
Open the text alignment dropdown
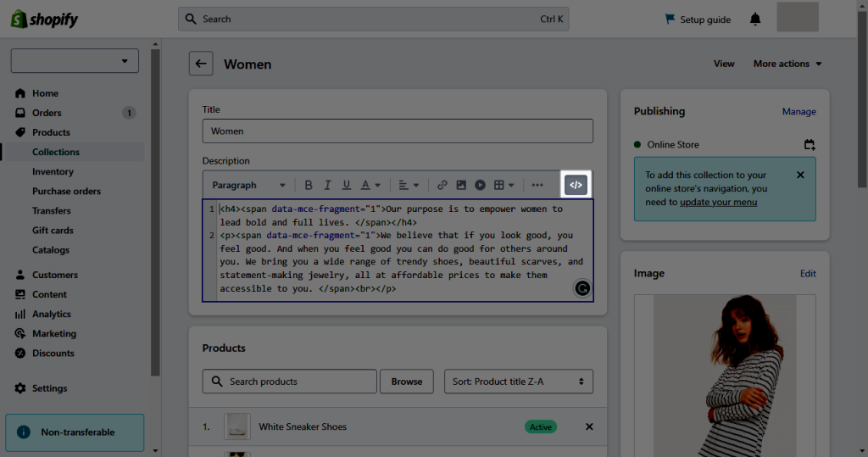[x=409, y=185]
